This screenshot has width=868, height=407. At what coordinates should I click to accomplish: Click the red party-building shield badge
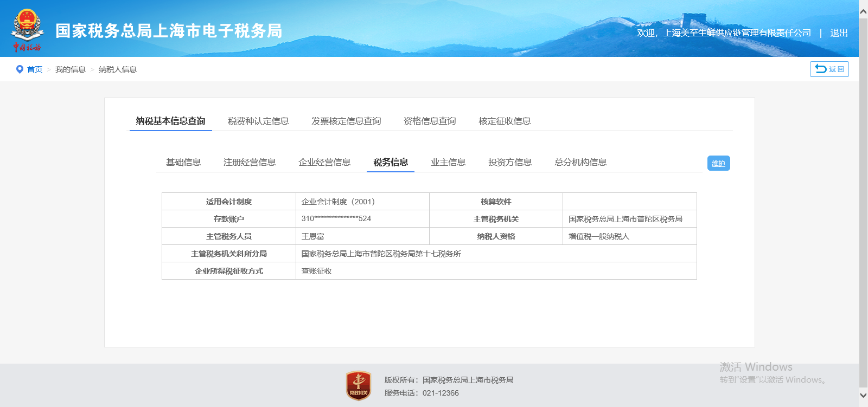(x=358, y=385)
